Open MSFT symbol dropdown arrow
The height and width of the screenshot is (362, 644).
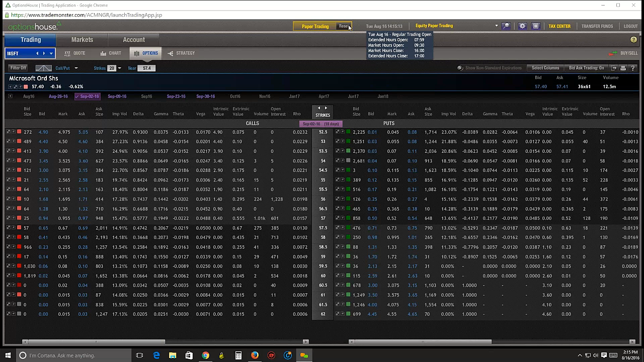click(x=51, y=53)
